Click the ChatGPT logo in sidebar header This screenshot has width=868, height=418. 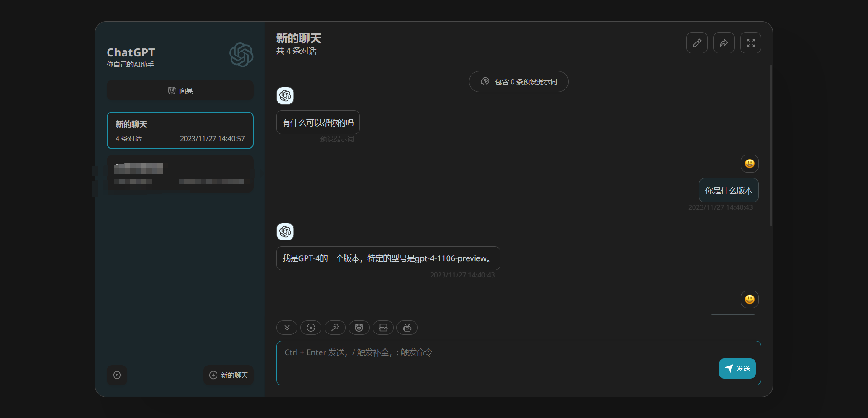coord(241,55)
